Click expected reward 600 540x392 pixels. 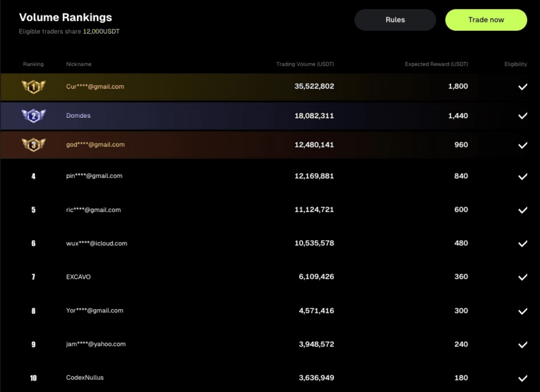click(461, 209)
